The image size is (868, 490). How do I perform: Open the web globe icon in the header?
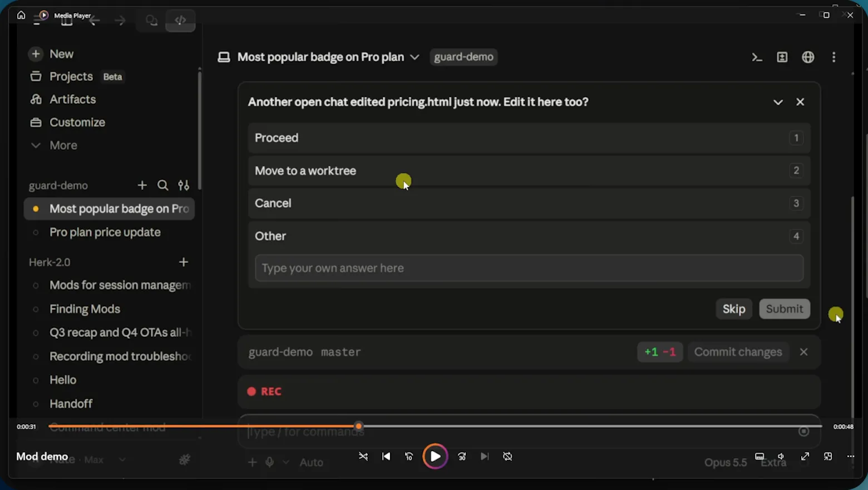click(808, 57)
